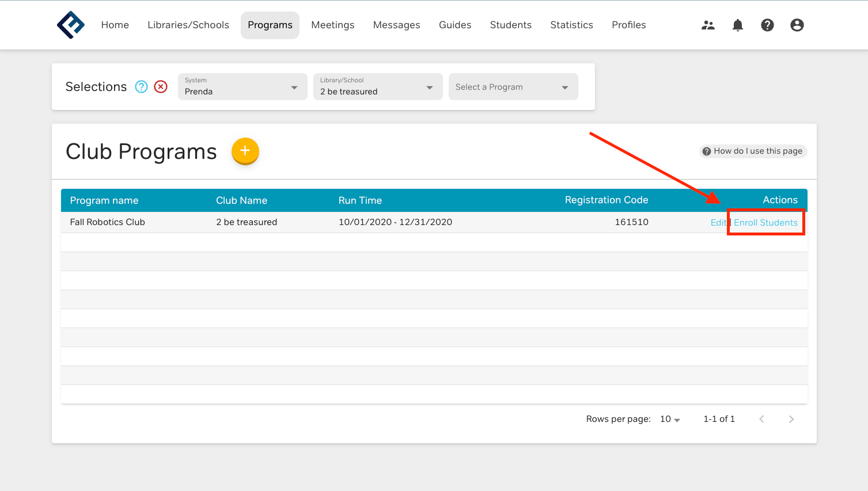Clear selections with the red X icon
This screenshot has width=868, height=491.
coord(161,86)
